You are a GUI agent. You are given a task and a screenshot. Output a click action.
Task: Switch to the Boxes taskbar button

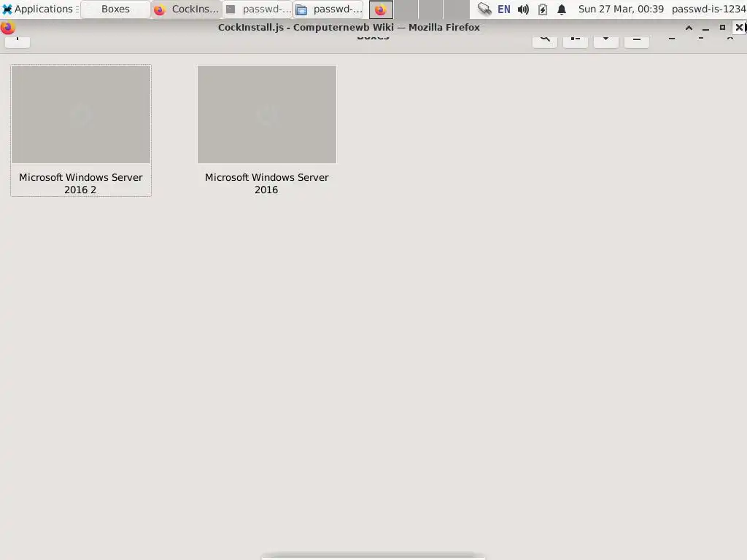click(115, 9)
